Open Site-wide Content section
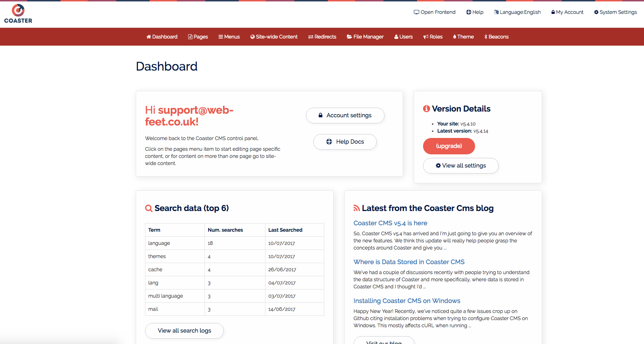Image resolution: width=644 pixels, height=344 pixels. (274, 37)
